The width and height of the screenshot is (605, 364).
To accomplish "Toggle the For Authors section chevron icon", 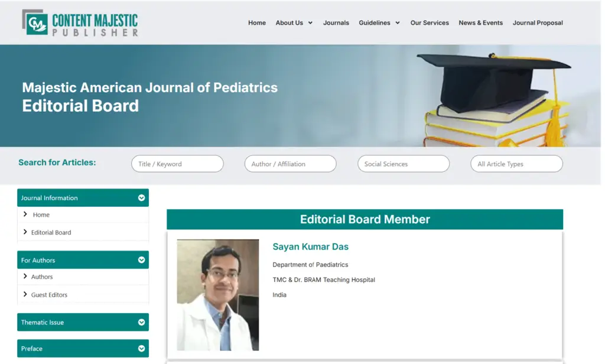I will (x=141, y=260).
